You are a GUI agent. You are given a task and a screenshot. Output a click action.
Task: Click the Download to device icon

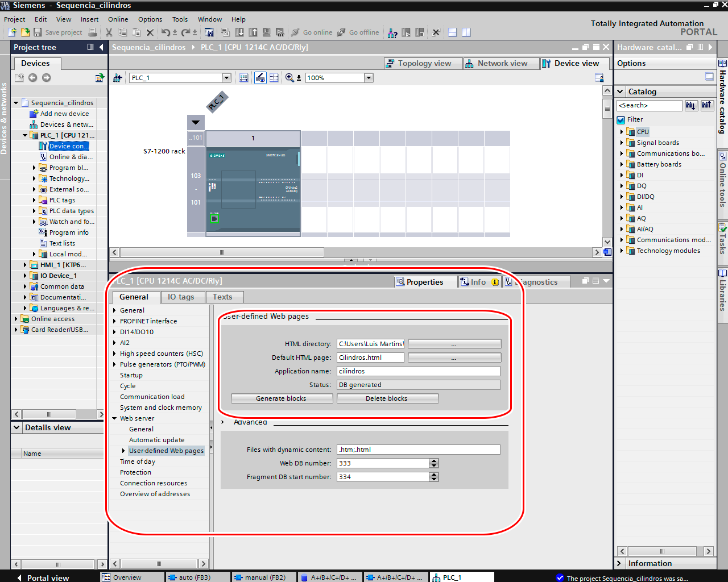[x=239, y=32]
